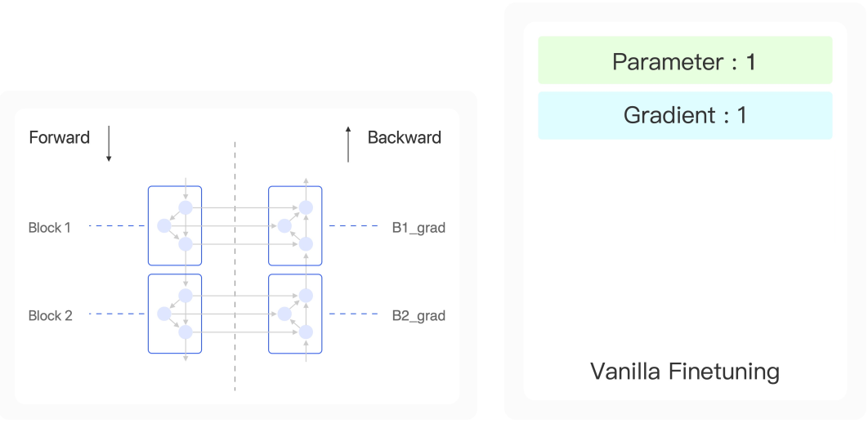Click the bottom node in backward B1_grad box
This screenshot has width=868, height=441.
click(306, 243)
